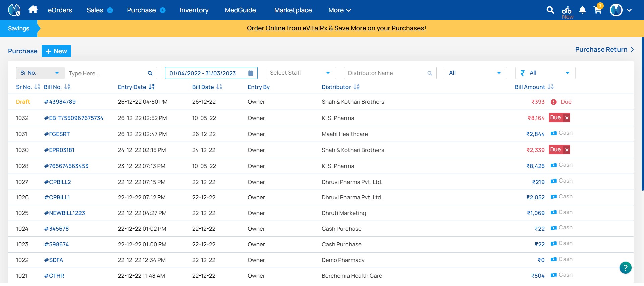Go to the Home icon
Image resolution: width=644 pixels, height=286 pixels.
[x=33, y=10]
